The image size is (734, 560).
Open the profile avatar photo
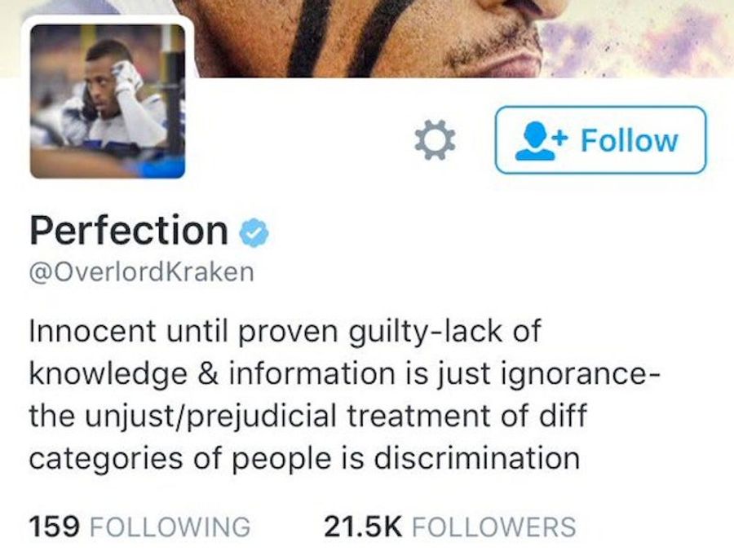(x=108, y=101)
